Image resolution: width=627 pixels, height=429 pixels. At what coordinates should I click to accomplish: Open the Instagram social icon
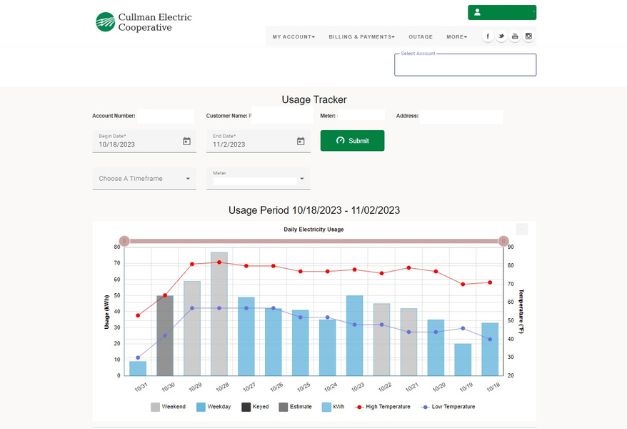529,37
